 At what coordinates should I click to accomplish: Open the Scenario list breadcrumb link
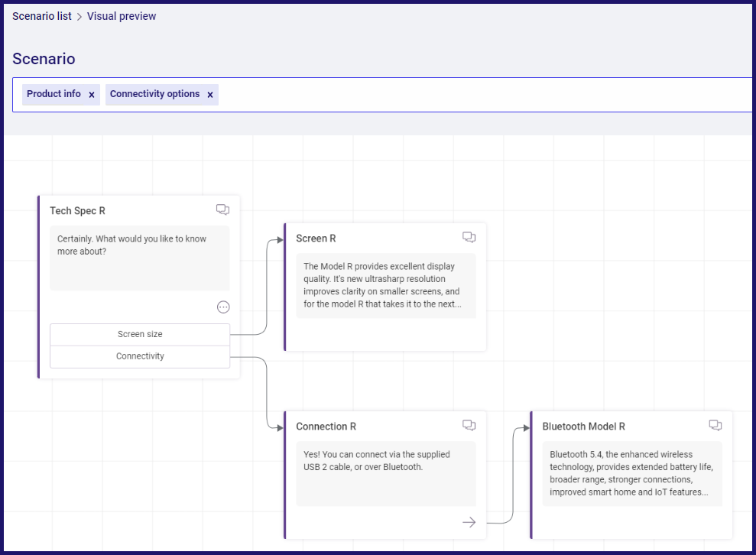(42, 16)
